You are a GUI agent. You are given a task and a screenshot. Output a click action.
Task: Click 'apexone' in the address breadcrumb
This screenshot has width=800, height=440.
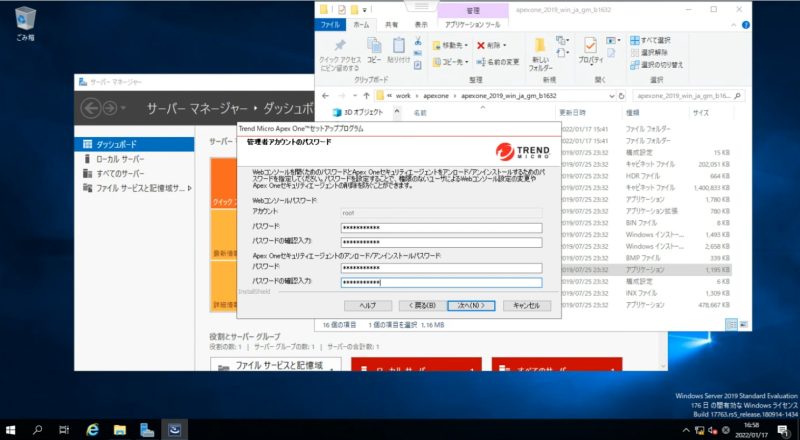coord(436,95)
